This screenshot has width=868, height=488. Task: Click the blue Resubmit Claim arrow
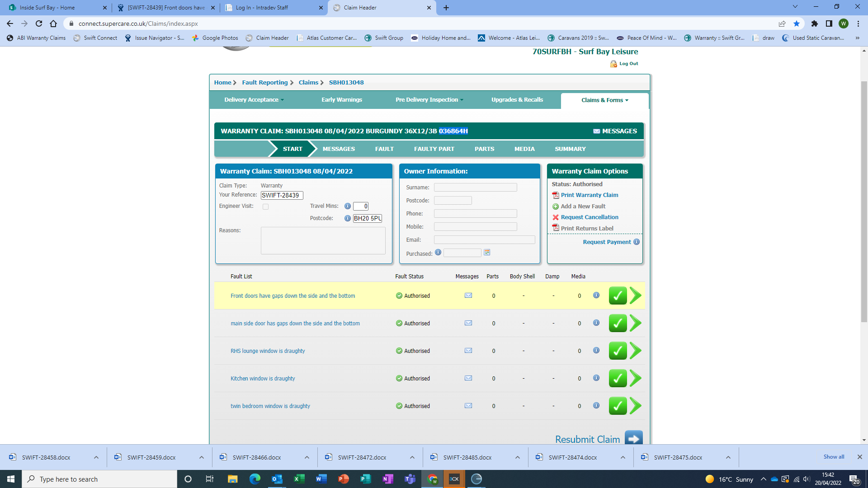point(633,438)
